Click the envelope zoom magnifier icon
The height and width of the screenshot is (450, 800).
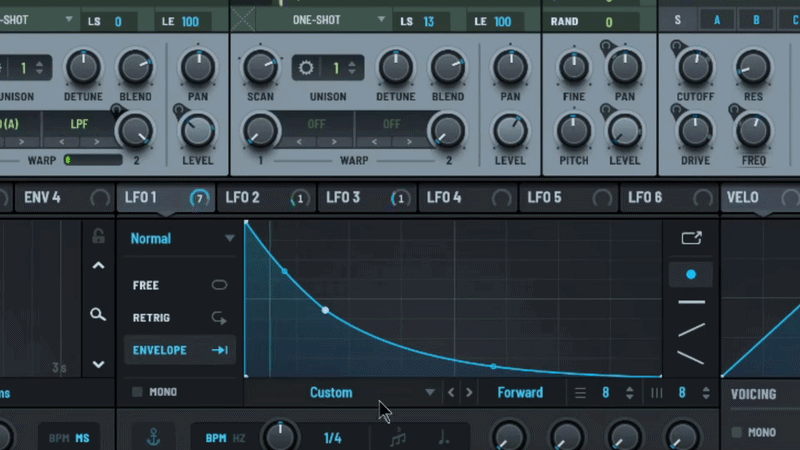(x=97, y=314)
